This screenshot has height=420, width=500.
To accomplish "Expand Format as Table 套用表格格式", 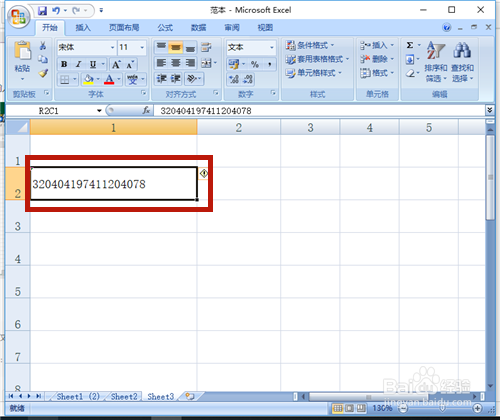I will pos(317,59).
